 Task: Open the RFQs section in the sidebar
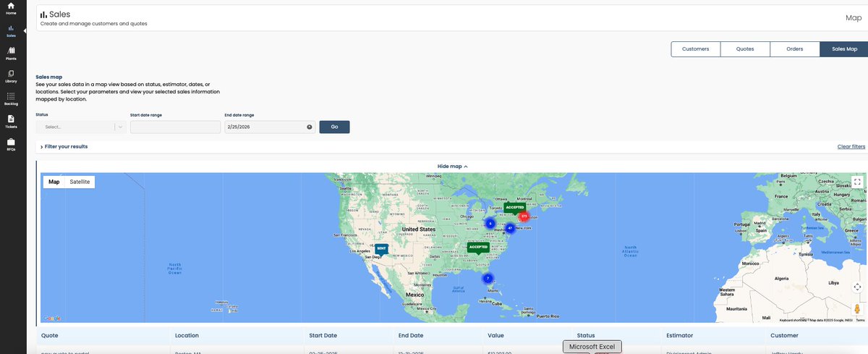click(x=11, y=143)
